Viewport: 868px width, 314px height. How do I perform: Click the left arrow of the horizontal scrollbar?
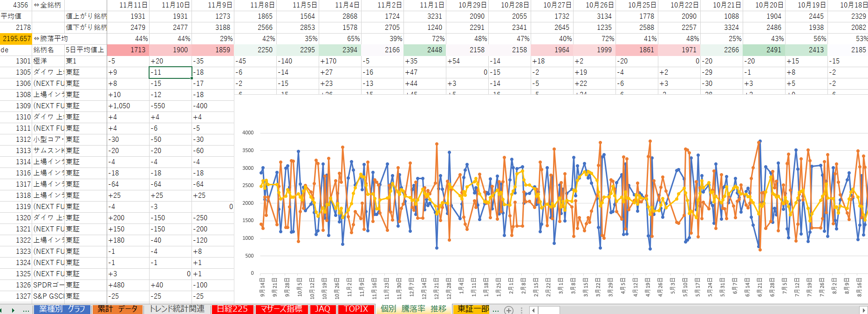533,310
